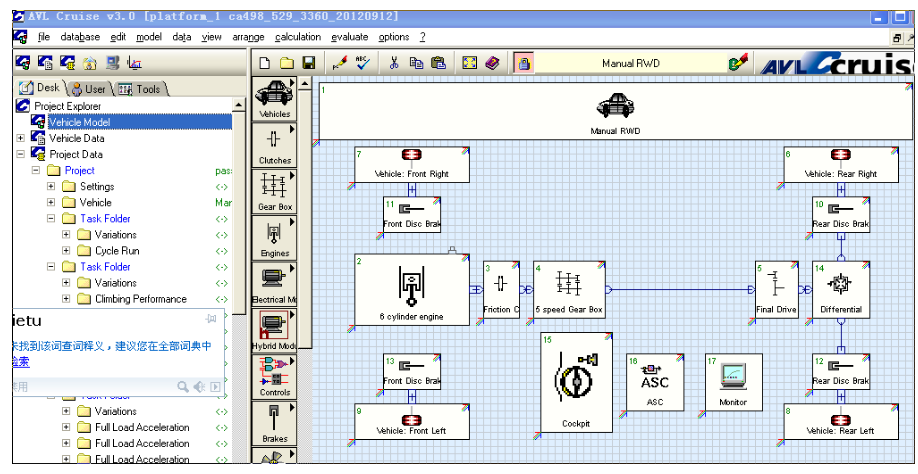Click the Cruise icon with yellow arrows
This screenshot has width=918, height=474.
tap(68, 62)
